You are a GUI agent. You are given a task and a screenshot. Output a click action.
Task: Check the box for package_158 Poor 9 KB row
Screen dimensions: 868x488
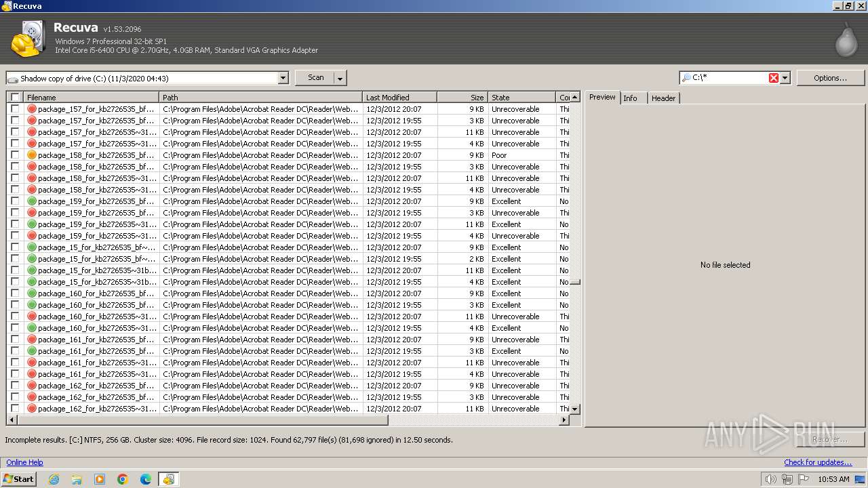(x=15, y=155)
